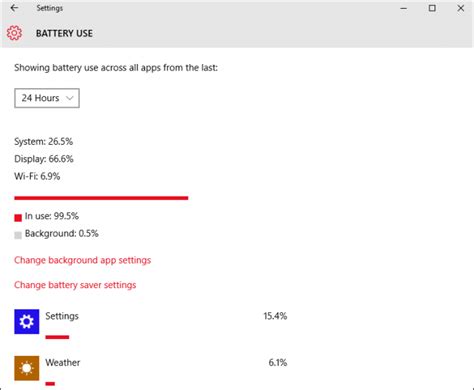Click the red battery usage bar

coord(101,198)
